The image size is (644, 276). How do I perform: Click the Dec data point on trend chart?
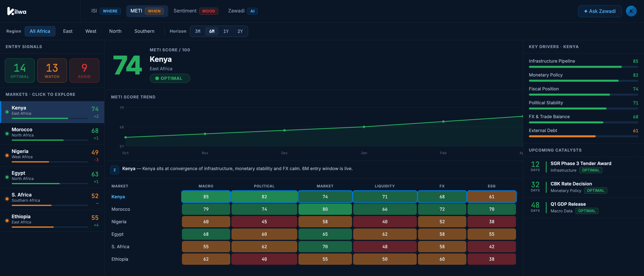284,130
